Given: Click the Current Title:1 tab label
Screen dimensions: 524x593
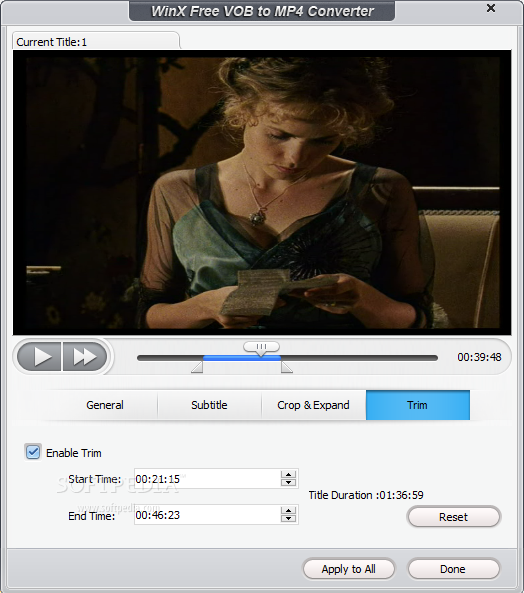Looking at the screenshot, I should tap(51, 42).
